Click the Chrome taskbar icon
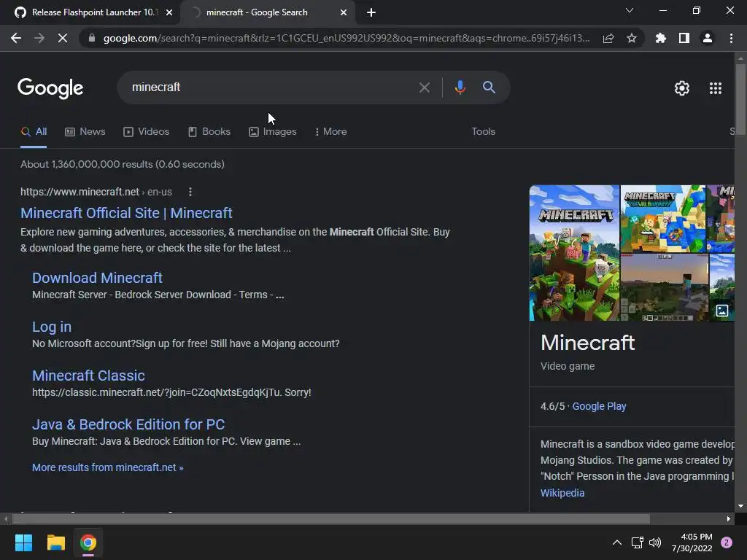Viewport: 747px width, 560px height. (88, 542)
